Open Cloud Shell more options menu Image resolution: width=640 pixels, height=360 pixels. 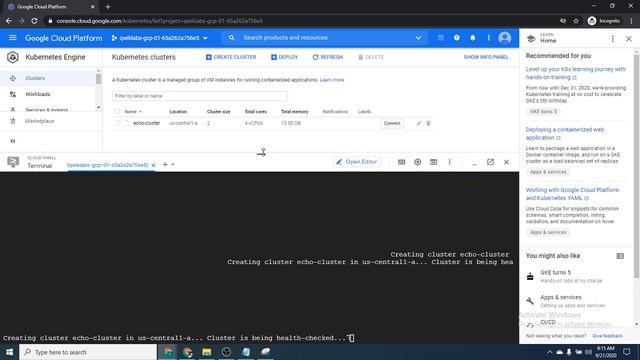click(x=449, y=162)
